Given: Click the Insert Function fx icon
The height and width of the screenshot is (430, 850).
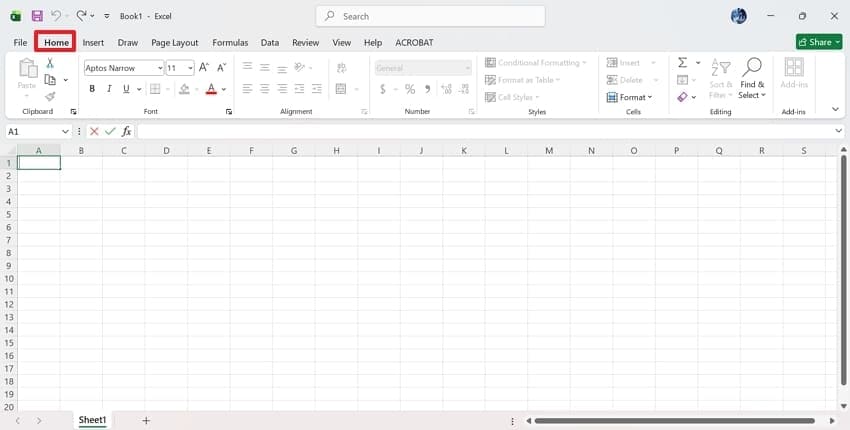Looking at the screenshot, I should (126, 131).
